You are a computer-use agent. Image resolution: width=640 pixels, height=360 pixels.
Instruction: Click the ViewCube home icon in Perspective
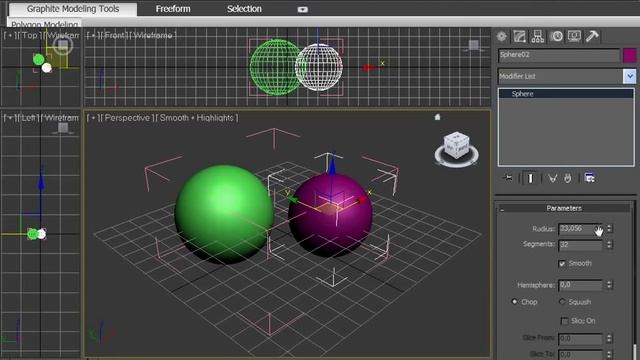pos(438,117)
